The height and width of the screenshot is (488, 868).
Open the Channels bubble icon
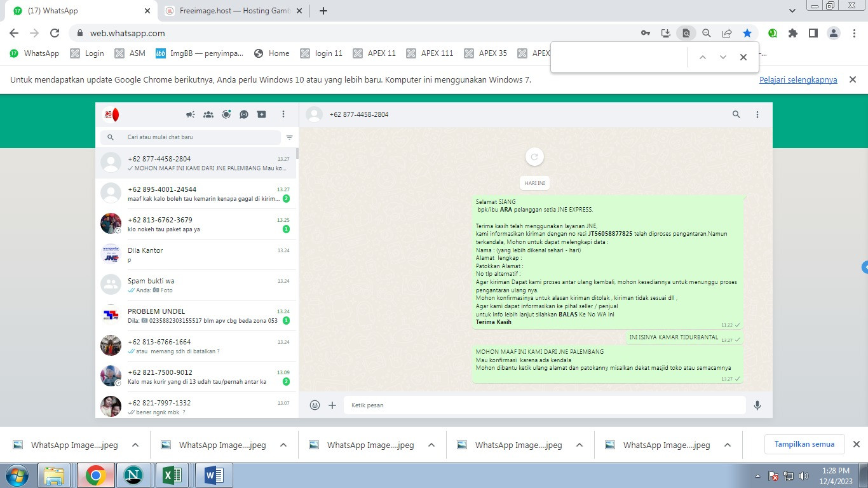[244, 114]
